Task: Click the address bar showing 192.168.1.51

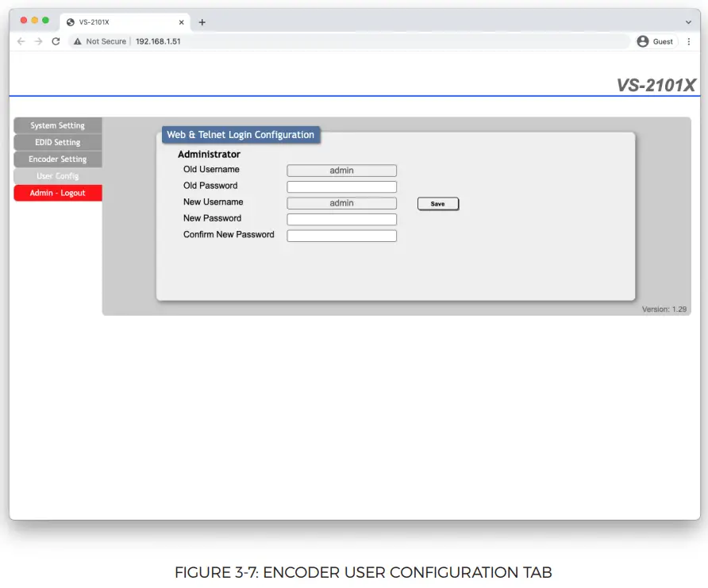Action: click(x=348, y=41)
